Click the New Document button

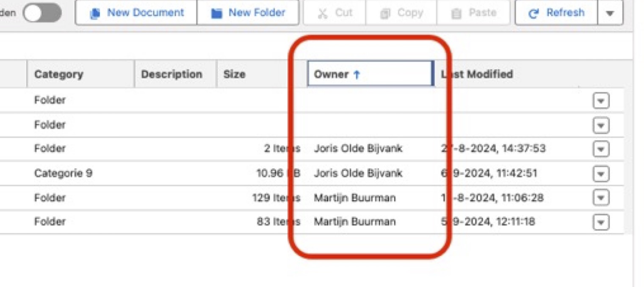coord(136,13)
